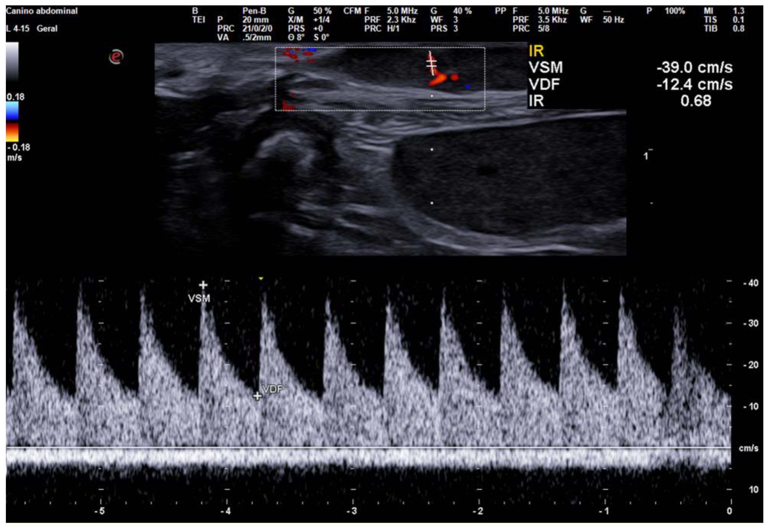Viewport: 772px width, 532px height.
Task: Click the Esaote 'e' logo icon
Action: click(116, 56)
